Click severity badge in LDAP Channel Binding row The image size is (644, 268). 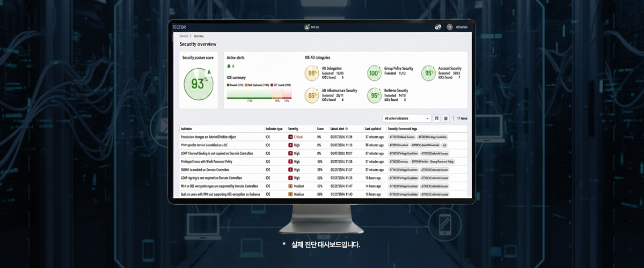tap(290, 153)
